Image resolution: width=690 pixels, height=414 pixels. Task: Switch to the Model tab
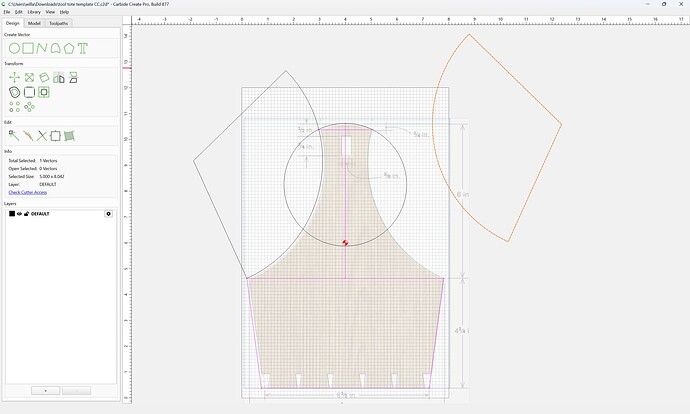34,23
